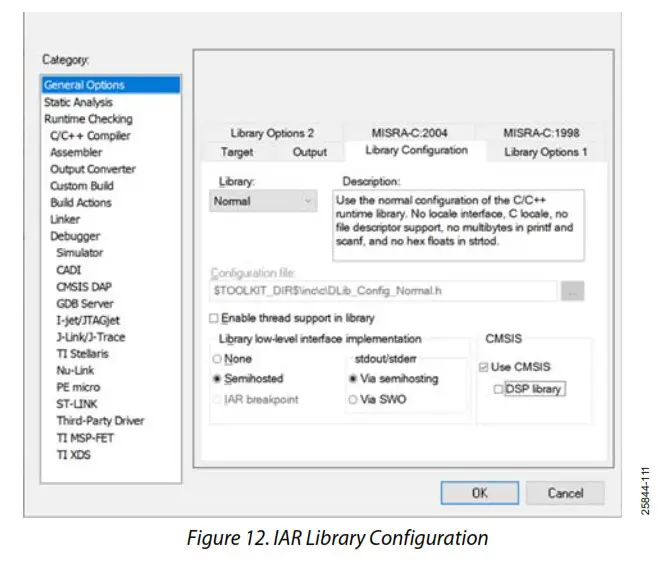Select Output Converter category
Image resolution: width=664 pixels, height=561 pixels.
93,169
